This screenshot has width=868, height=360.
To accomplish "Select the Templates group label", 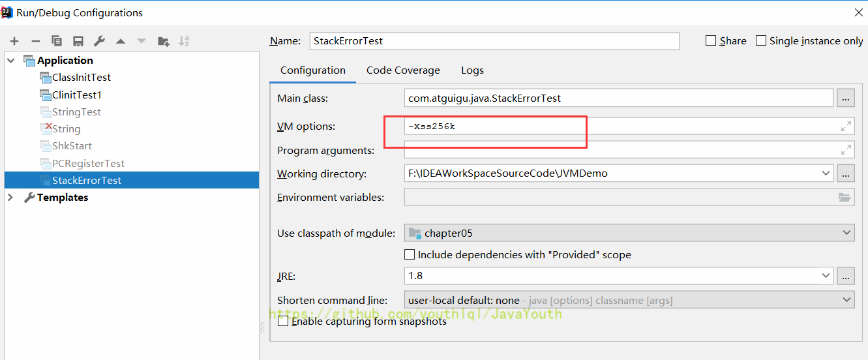I will [63, 197].
